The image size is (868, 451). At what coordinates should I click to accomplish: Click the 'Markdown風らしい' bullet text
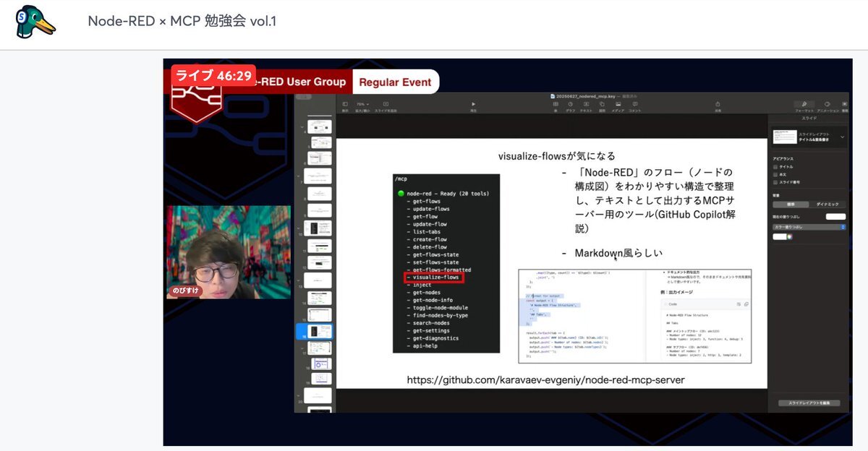coord(618,253)
